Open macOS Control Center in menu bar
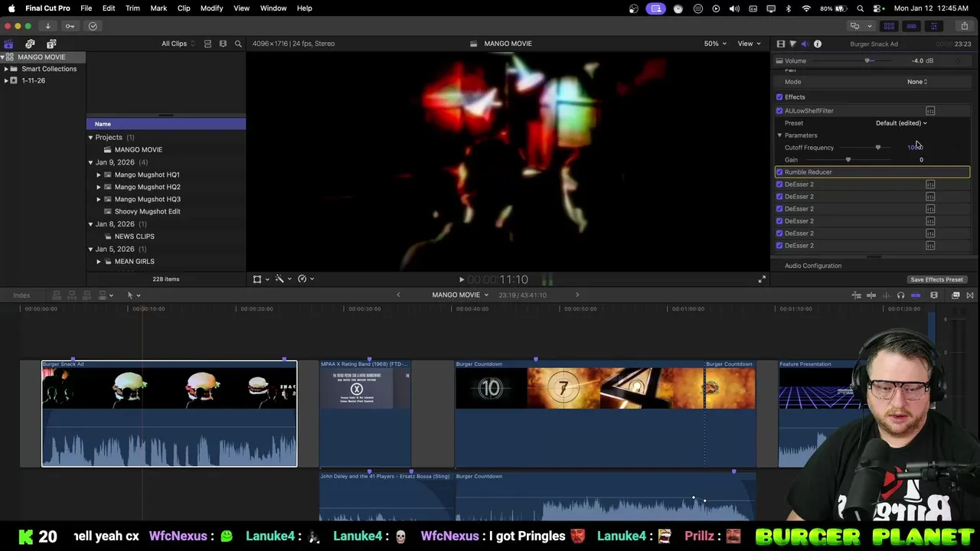This screenshot has height=551, width=980. pyautogui.click(x=877, y=8)
